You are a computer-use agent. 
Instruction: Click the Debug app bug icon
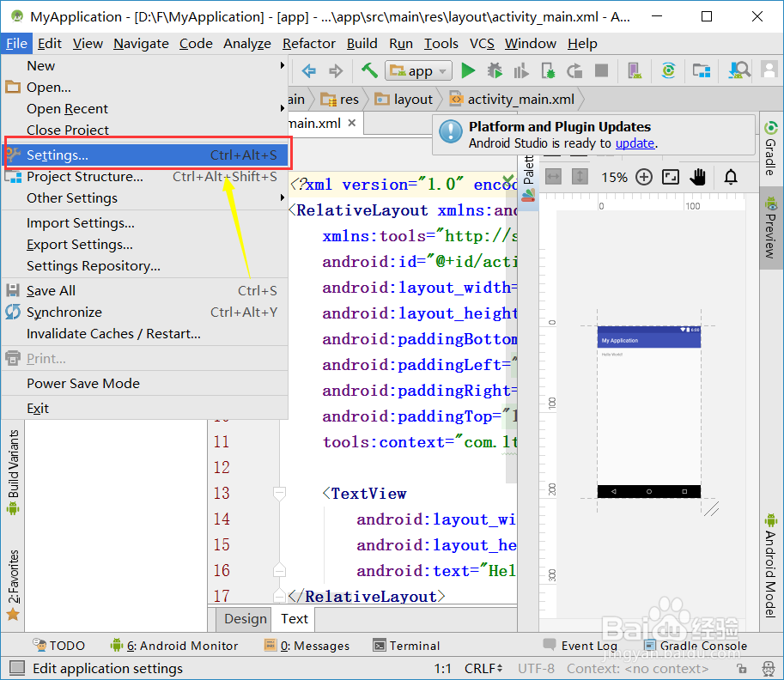coord(495,71)
